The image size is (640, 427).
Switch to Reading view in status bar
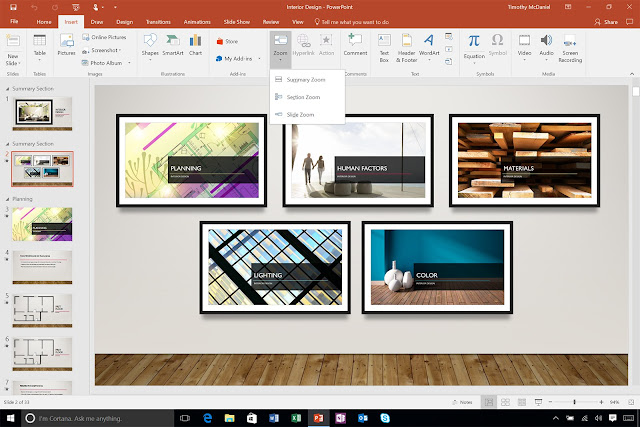(522, 402)
